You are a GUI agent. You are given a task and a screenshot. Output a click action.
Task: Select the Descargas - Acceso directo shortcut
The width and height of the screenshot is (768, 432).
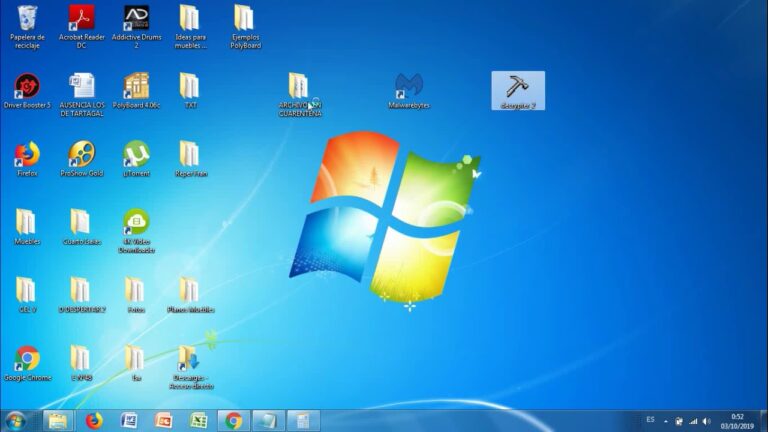pos(191,367)
